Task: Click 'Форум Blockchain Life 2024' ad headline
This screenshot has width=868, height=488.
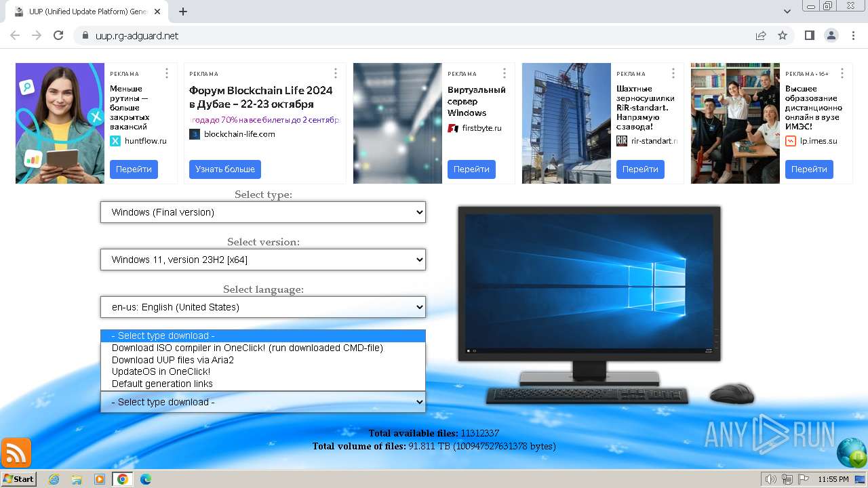Action: 260,97
